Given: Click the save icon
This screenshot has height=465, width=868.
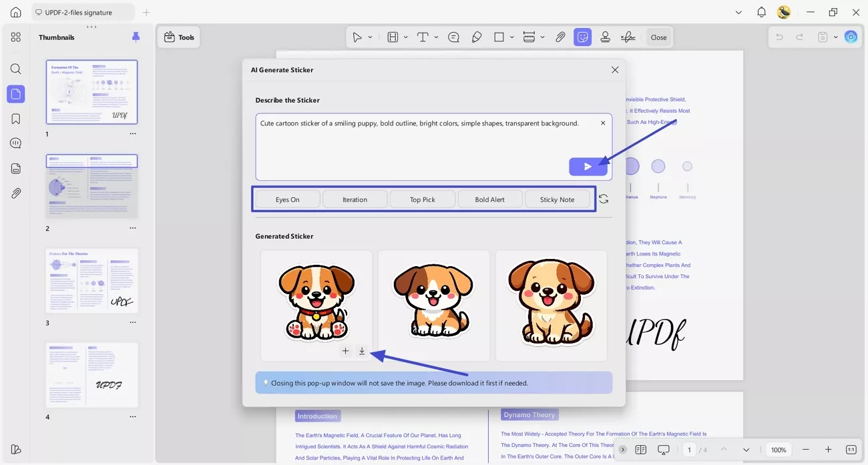Looking at the screenshot, I should [823, 37].
